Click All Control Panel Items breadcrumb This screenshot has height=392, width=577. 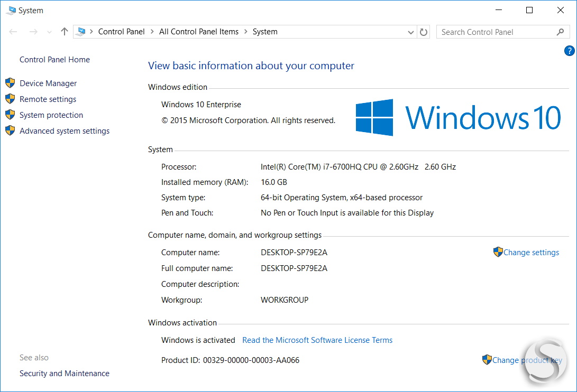(x=199, y=32)
